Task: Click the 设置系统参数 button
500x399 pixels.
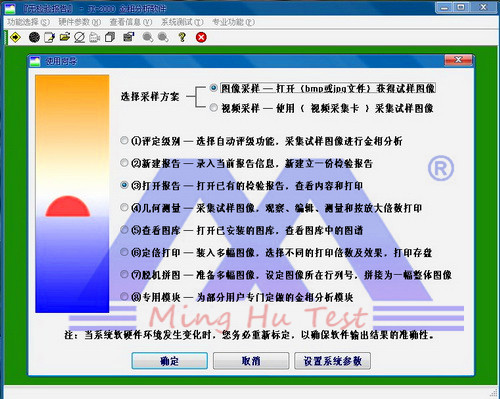Action: [332, 361]
